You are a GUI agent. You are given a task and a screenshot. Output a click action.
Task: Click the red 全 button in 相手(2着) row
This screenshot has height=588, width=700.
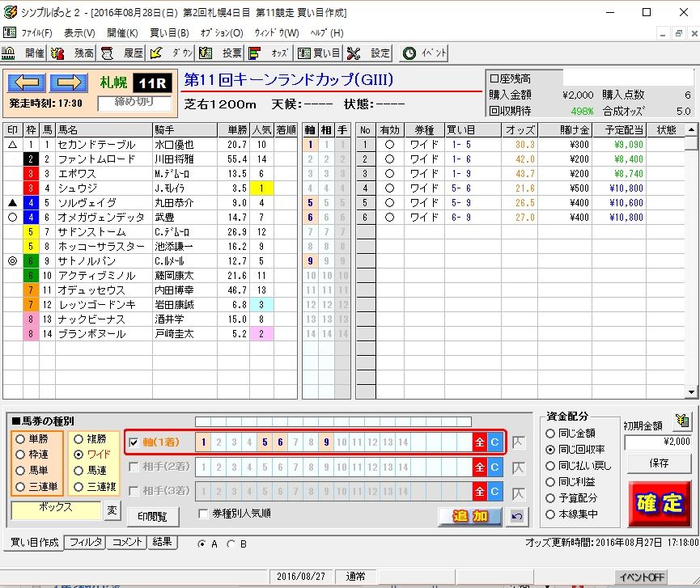(479, 467)
